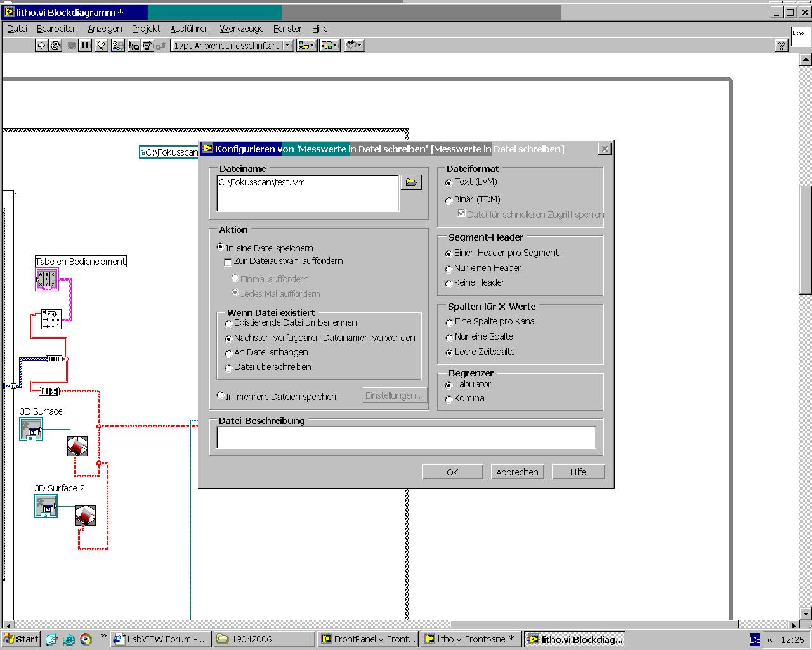
Task: Select 'An Datei anhängen' option
Action: [266, 353]
